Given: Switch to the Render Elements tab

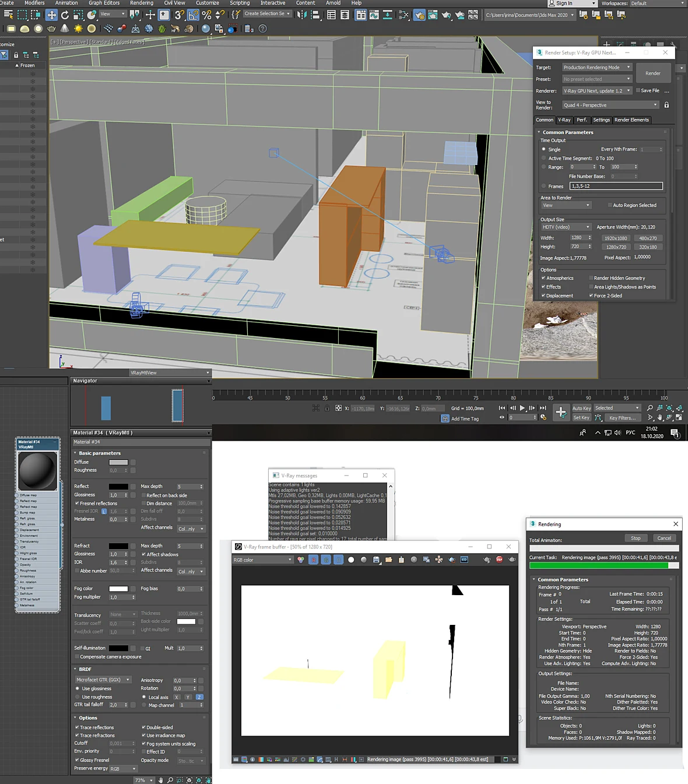Looking at the screenshot, I should point(631,120).
